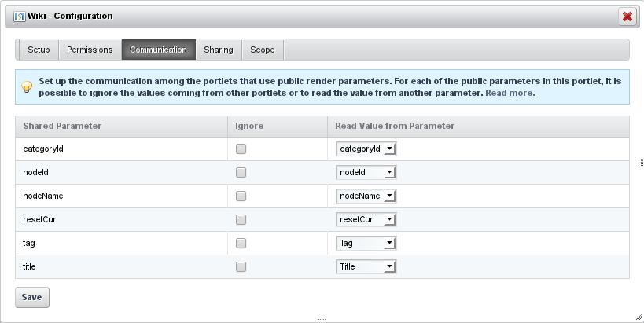This screenshot has height=323, width=644.
Task: Toggle the Ignore checkbox for title
Action: pos(241,266)
